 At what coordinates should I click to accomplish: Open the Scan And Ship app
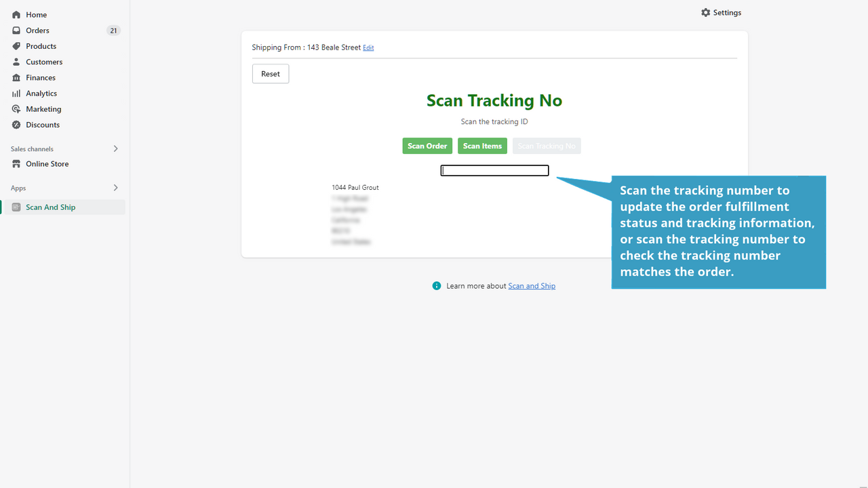coord(51,207)
